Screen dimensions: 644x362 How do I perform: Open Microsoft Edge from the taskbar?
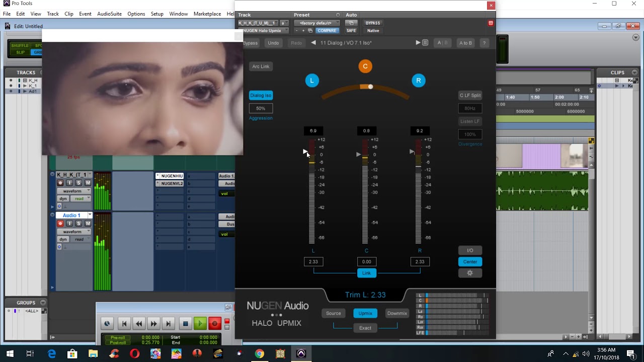point(51,353)
